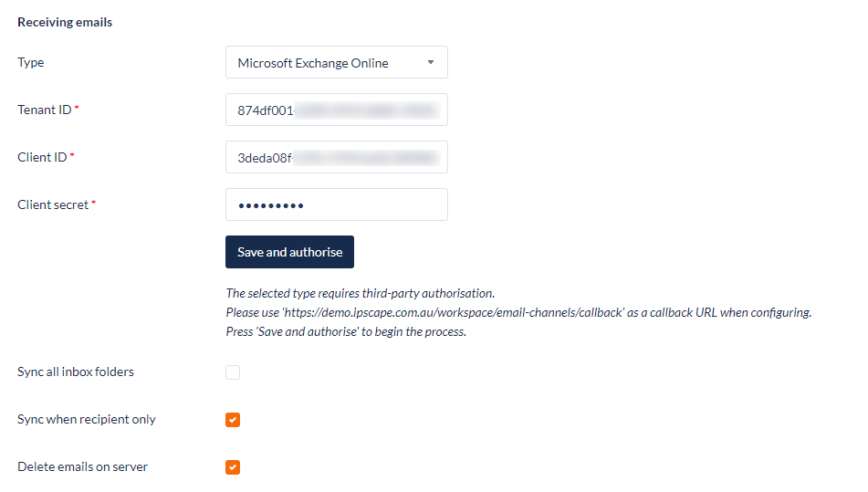Click the Client ID label
The width and height of the screenshot is (868, 492).
pos(42,158)
